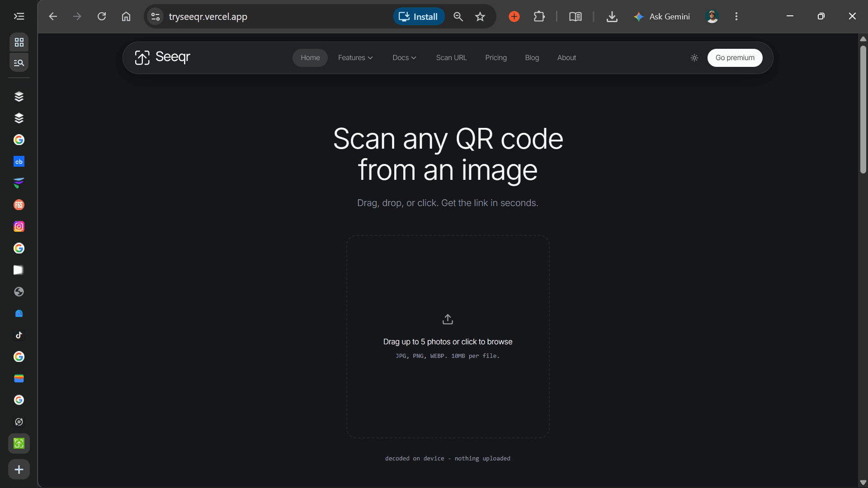Viewport: 868px width, 488px height.
Task: Toggle the light/dark theme sun icon
Action: point(694,58)
